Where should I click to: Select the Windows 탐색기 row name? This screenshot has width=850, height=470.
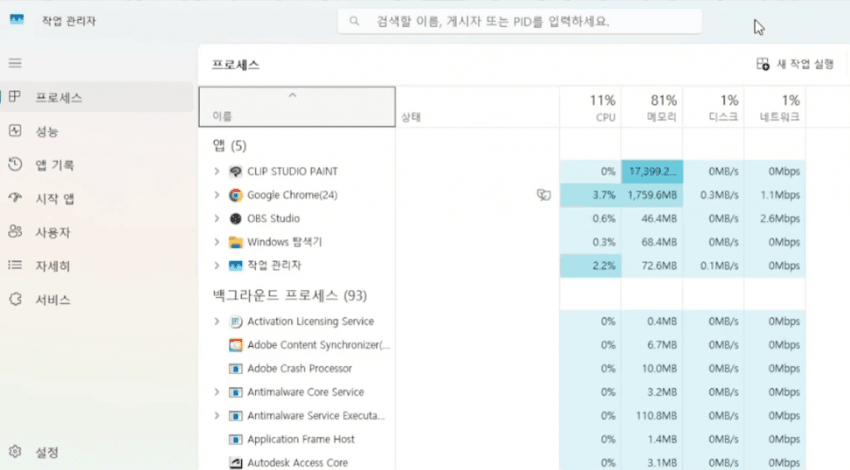click(285, 242)
